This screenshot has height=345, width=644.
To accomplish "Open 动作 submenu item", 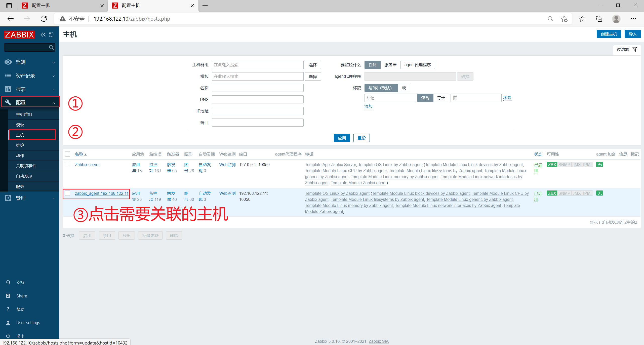I will 34,156.
